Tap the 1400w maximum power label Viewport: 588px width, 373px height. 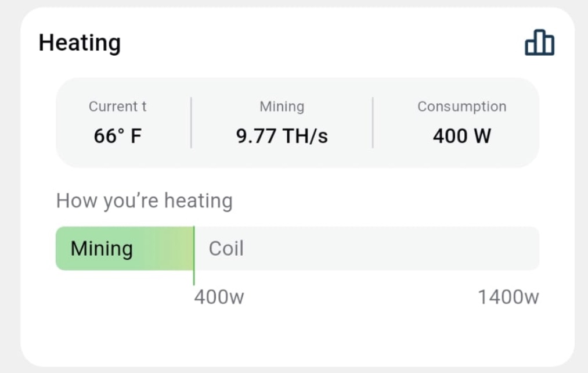coord(508,297)
